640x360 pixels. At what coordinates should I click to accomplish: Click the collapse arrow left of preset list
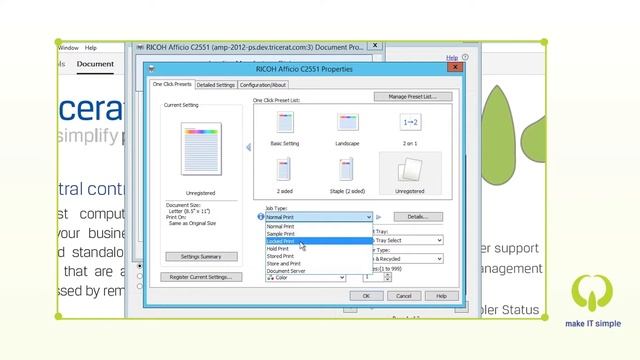point(248,147)
